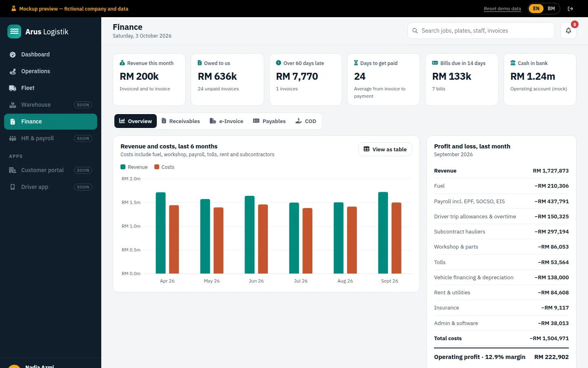
Task: Click the Driver app phone icon
Action: 13,187
